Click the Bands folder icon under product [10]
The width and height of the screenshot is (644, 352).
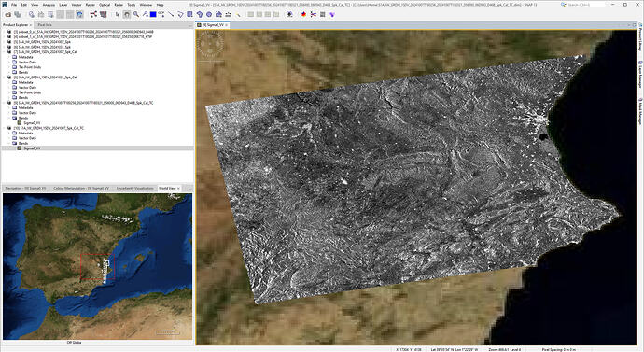15,143
